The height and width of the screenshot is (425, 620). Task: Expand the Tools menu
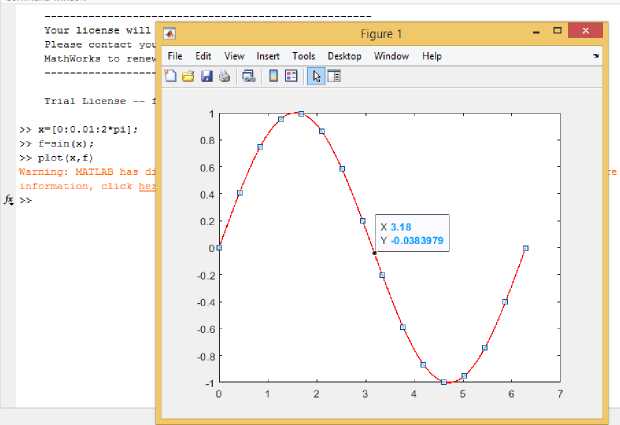coord(303,56)
